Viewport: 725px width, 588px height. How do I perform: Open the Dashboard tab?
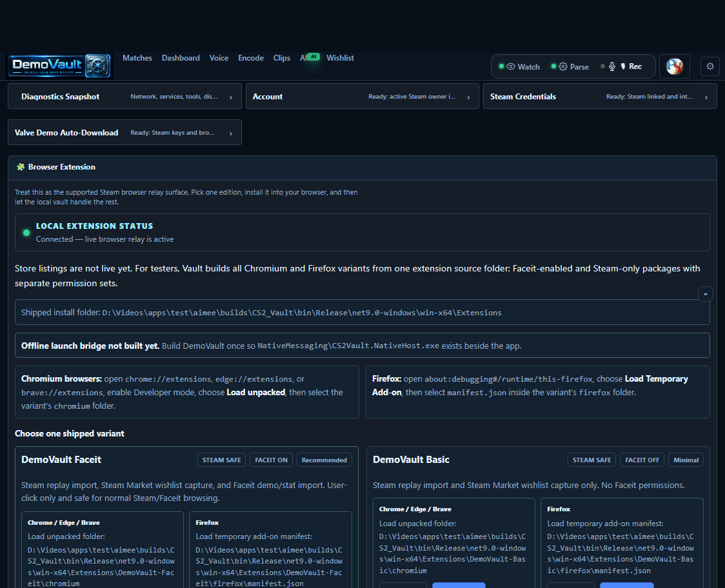181,58
